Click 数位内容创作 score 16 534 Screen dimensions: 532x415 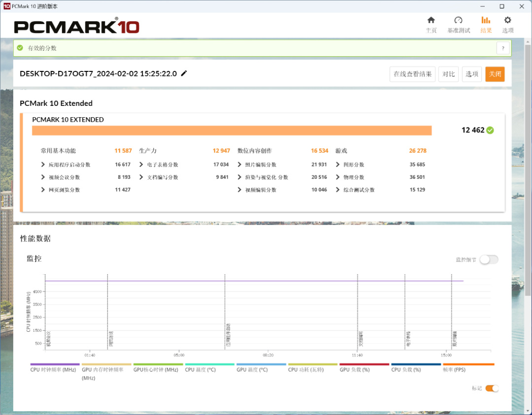coord(320,151)
